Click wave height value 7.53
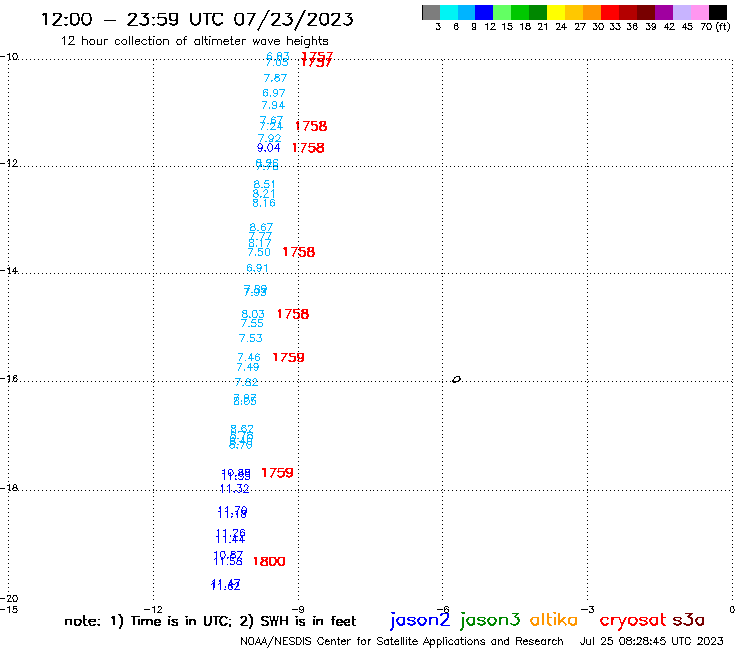The height and width of the screenshot is (650, 740). tap(251, 338)
